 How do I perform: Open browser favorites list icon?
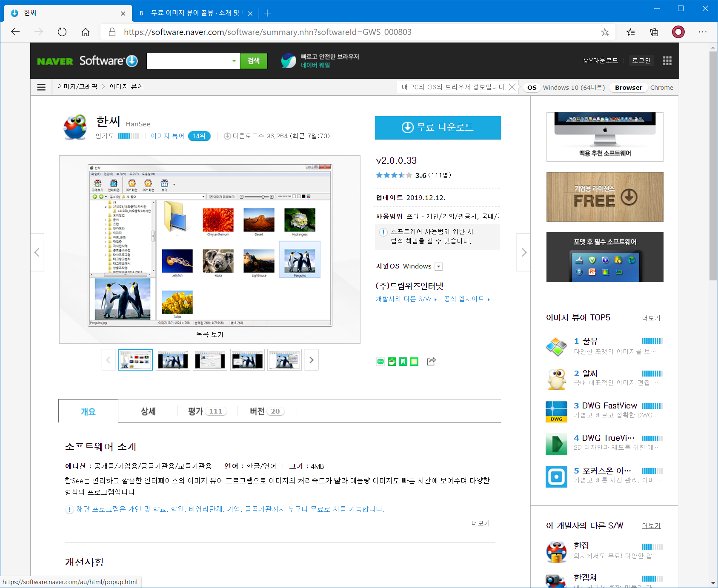click(x=630, y=32)
